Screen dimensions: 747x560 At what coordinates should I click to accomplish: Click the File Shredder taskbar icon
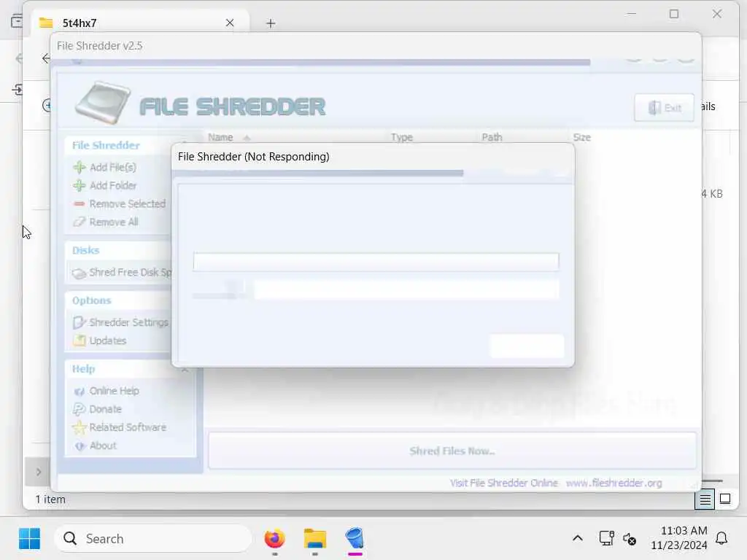pos(355,539)
